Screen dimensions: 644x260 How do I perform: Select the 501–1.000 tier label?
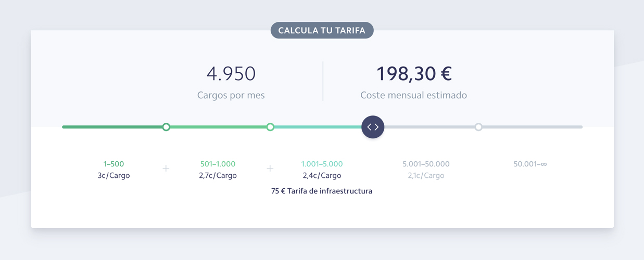pyautogui.click(x=218, y=164)
